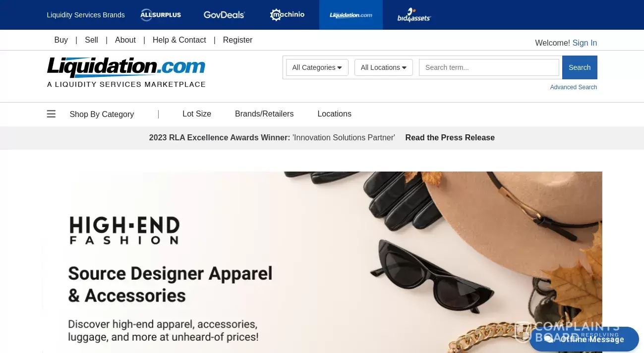Image resolution: width=644 pixels, height=353 pixels.
Task: Click the blue Search button
Action: tap(580, 67)
